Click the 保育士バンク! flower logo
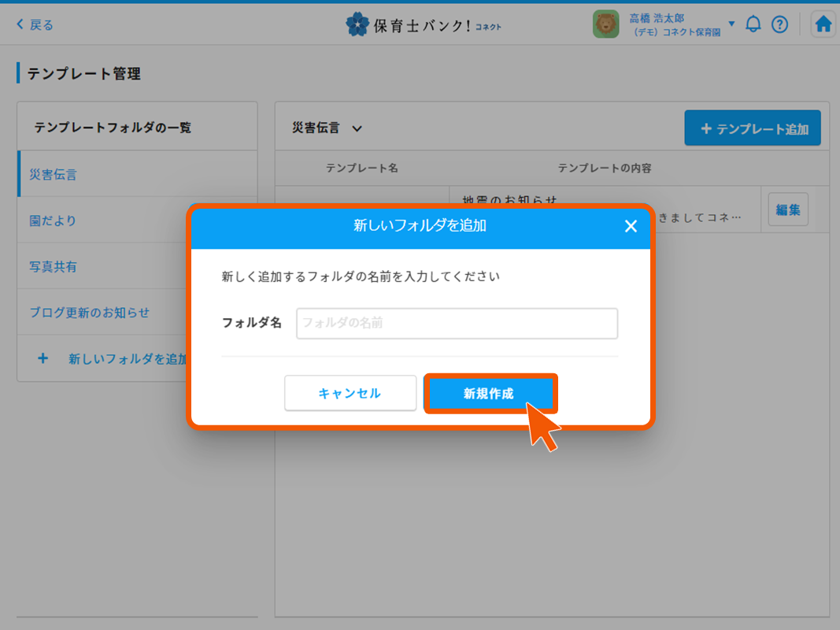This screenshot has height=630, width=840. pos(357,24)
